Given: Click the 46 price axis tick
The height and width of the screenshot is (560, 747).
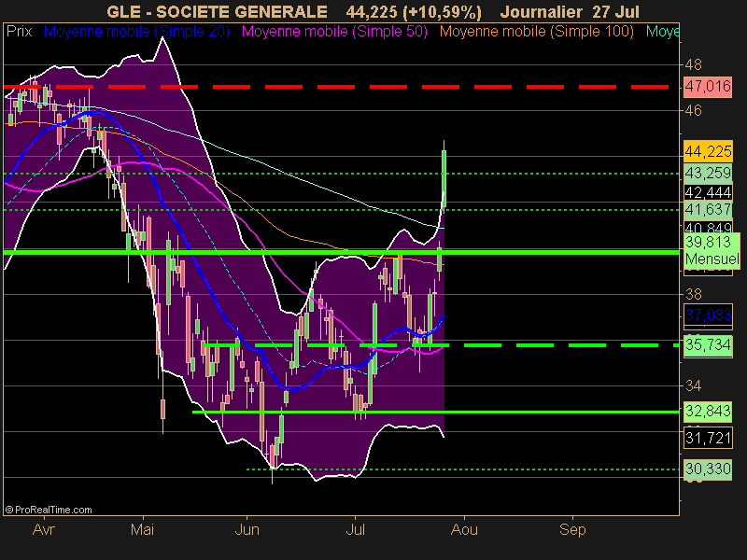Looking at the screenshot, I should click(693, 110).
